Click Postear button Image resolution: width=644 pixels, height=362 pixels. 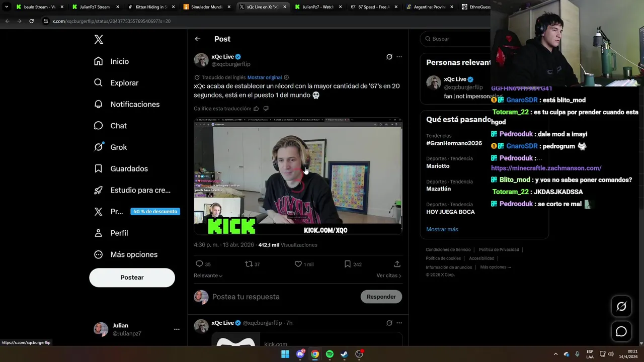pyautogui.click(x=132, y=278)
